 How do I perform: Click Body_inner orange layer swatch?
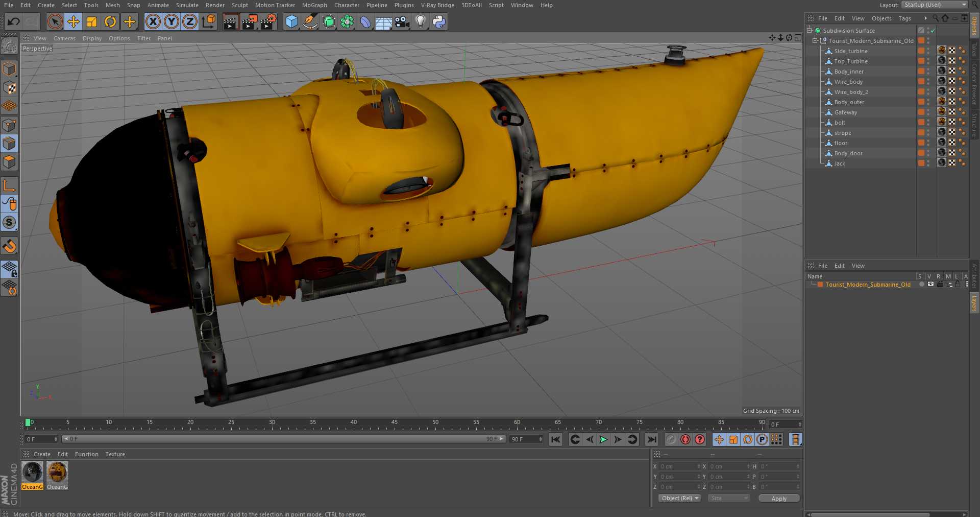coord(921,72)
